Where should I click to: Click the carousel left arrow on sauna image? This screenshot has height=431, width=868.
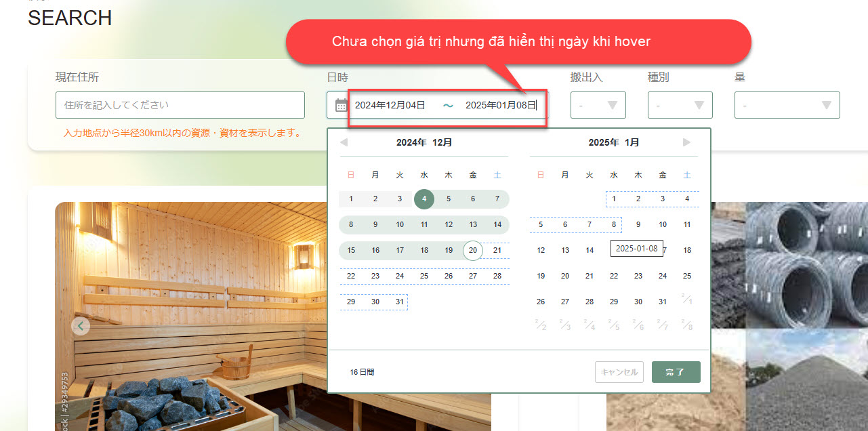click(81, 327)
